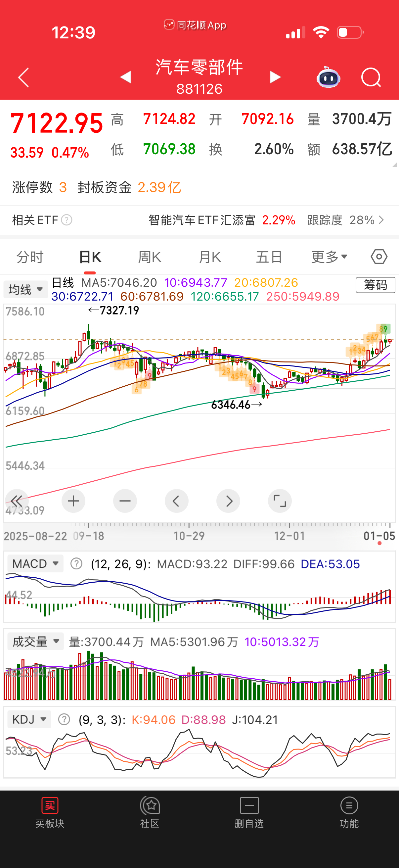This screenshot has width=399, height=868.
Task: Tap the KDJ help question mark
Action: pyautogui.click(x=64, y=719)
